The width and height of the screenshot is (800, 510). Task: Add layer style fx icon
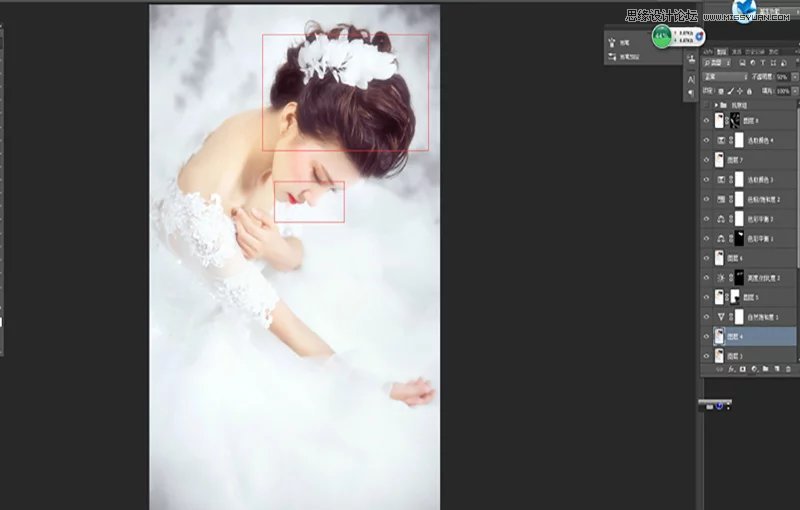coord(731,369)
